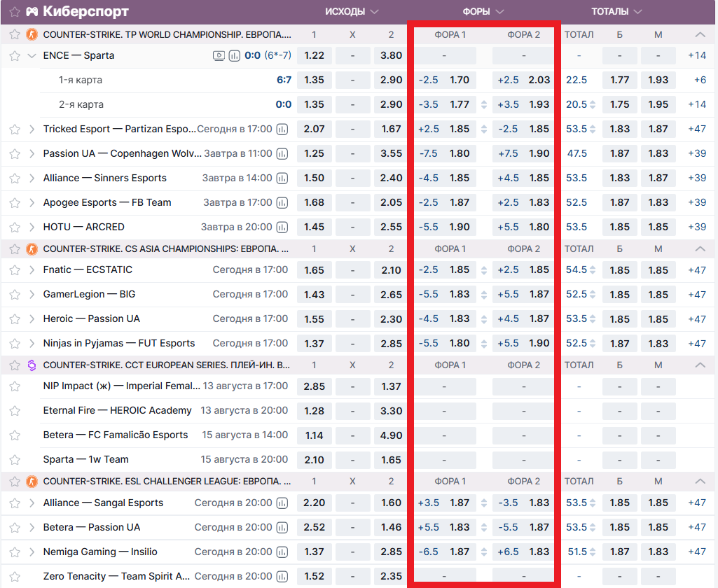Open statistics for Alliance — Sangal Esports
Screen dimensions: 718x588
point(282,503)
